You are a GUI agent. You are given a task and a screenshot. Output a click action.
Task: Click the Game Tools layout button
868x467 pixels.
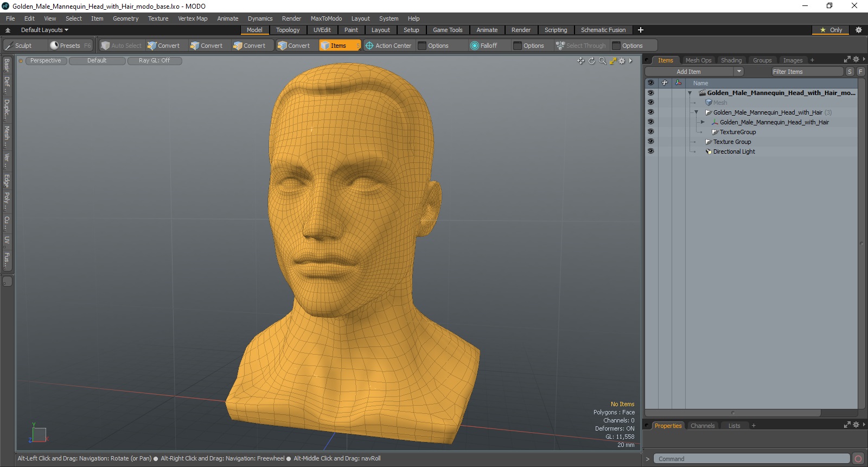[448, 30]
